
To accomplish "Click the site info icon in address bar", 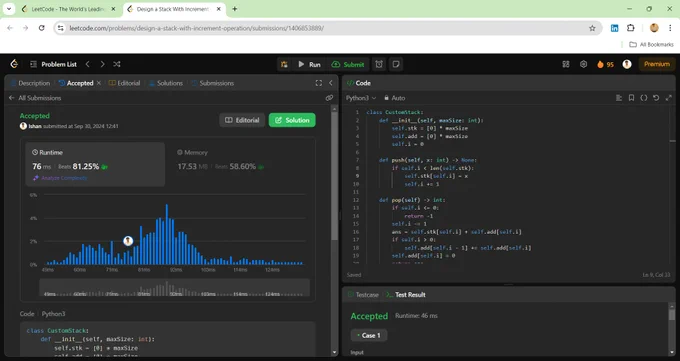I will click(61, 28).
